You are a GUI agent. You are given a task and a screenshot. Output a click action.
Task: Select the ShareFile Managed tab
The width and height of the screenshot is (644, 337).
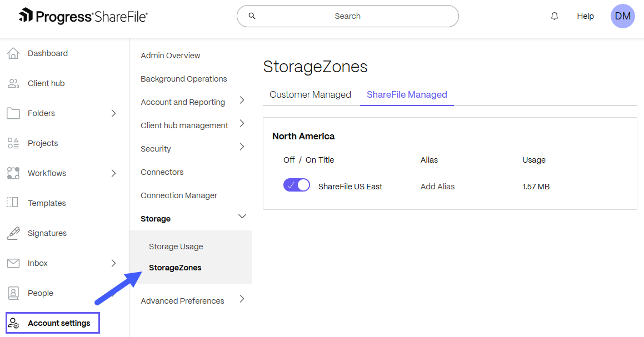click(407, 94)
